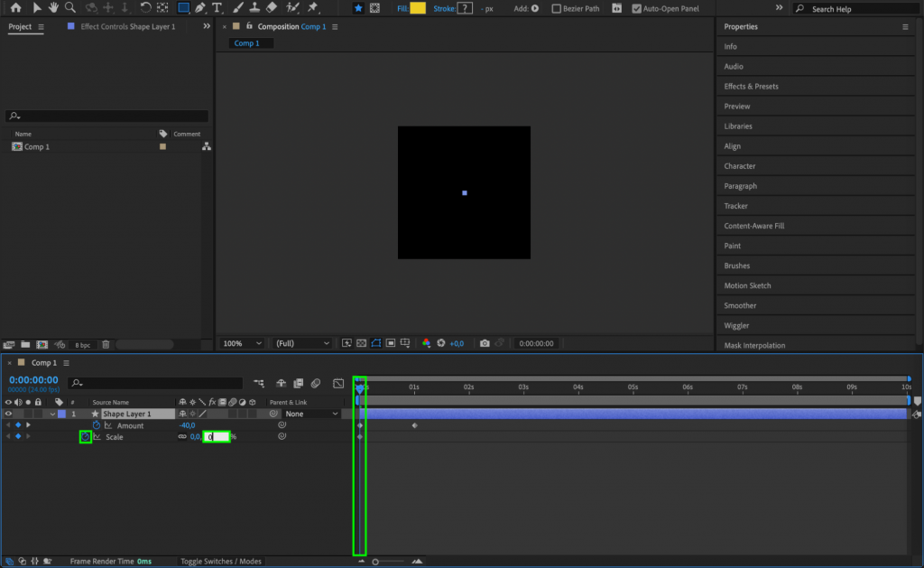Image resolution: width=924 pixels, height=568 pixels.
Task: Choose the Clone Stamp tool
Action: click(253, 7)
